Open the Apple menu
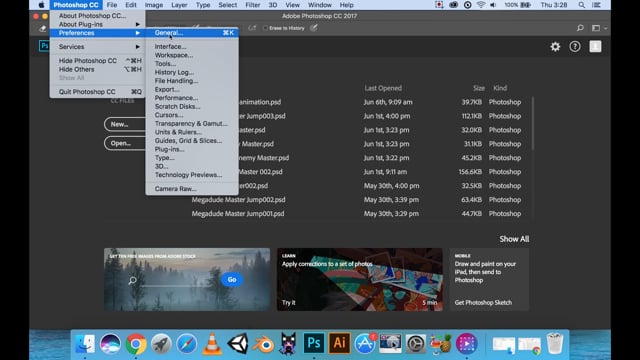The height and width of the screenshot is (360, 640). click(x=41, y=5)
